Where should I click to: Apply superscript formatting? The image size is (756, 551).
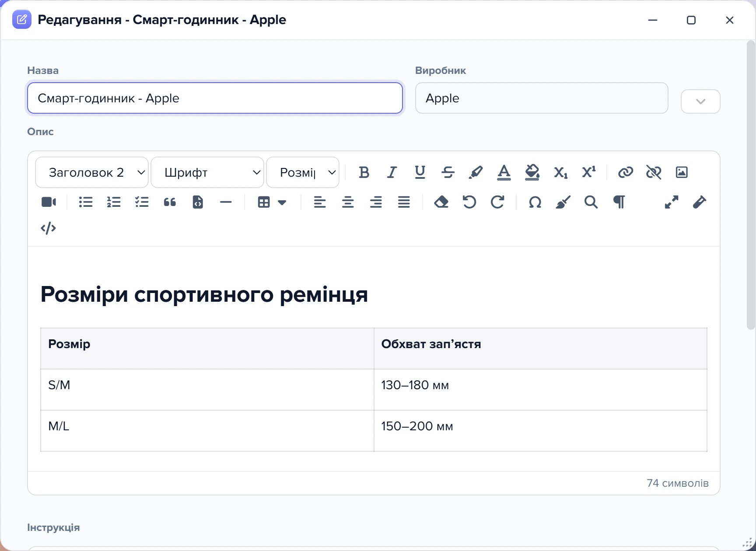coord(588,172)
